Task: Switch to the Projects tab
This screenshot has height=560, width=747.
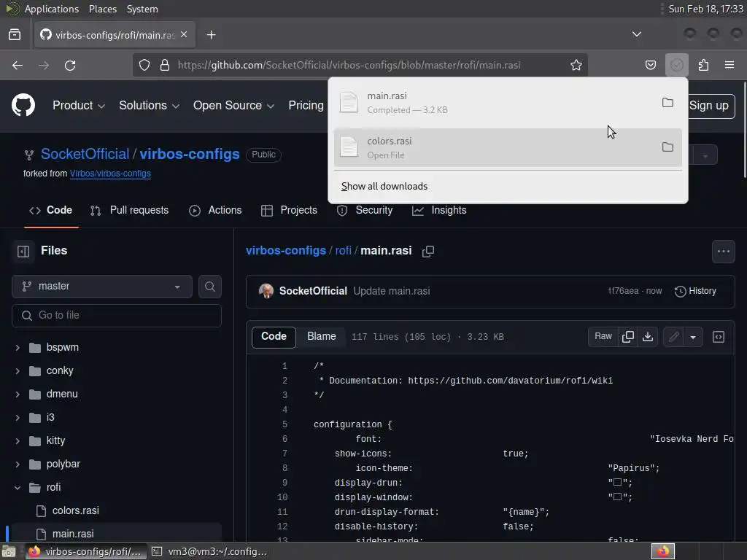Action: click(x=289, y=210)
